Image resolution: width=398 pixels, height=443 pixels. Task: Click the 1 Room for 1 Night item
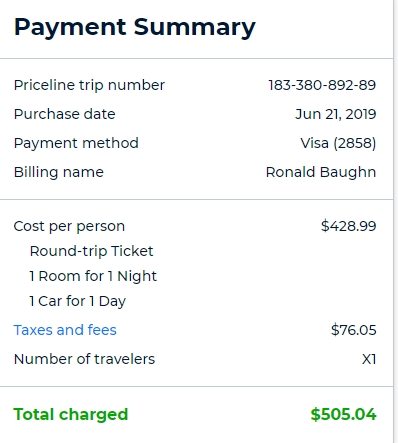pos(93,276)
